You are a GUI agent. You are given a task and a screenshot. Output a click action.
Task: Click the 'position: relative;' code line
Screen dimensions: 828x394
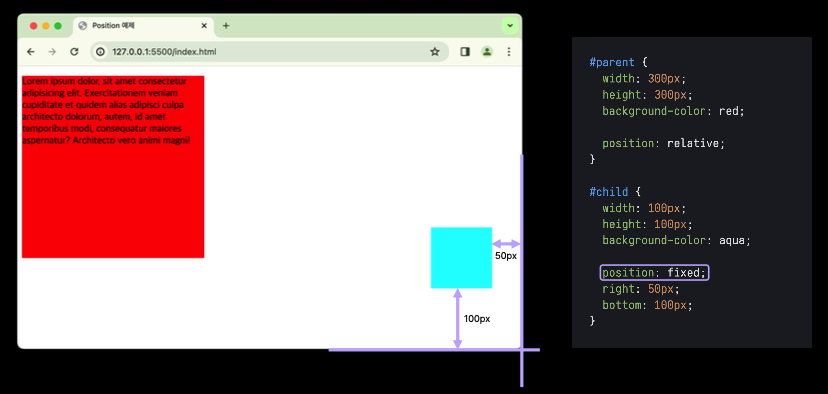(x=664, y=143)
